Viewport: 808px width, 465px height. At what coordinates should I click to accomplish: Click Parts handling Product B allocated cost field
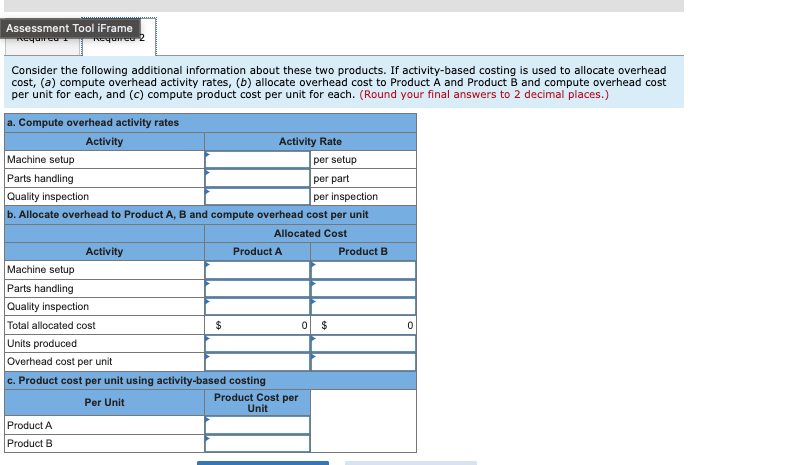[363, 288]
